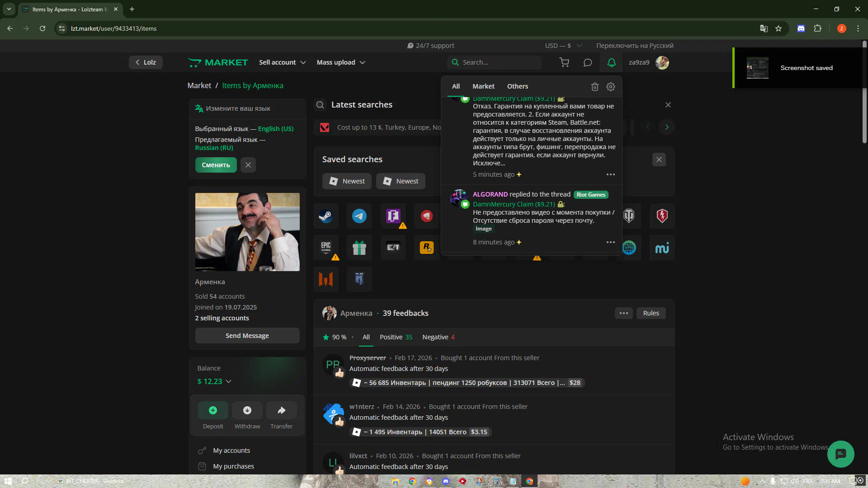Image resolution: width=868 pixels, height=488 pixels.
Task: Click the green Deposit plus button
Action: [213, 410]
